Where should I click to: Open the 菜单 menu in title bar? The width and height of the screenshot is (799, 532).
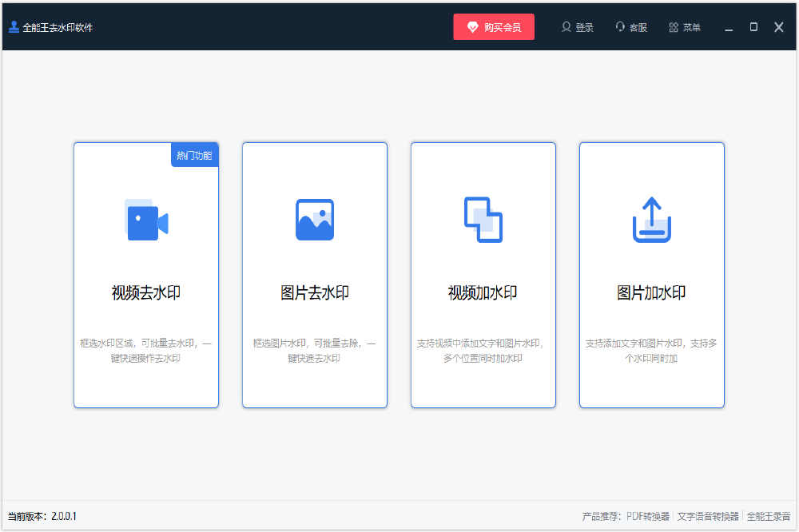tap(685, 27)
